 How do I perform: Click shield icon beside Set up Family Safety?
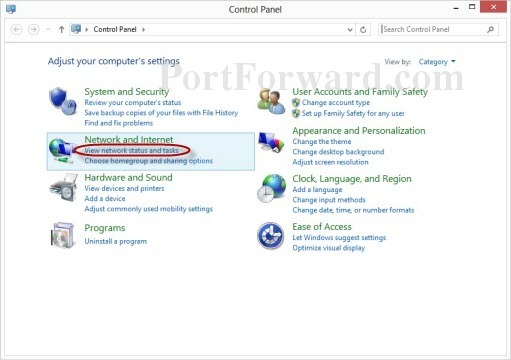[x=296, y=113]
